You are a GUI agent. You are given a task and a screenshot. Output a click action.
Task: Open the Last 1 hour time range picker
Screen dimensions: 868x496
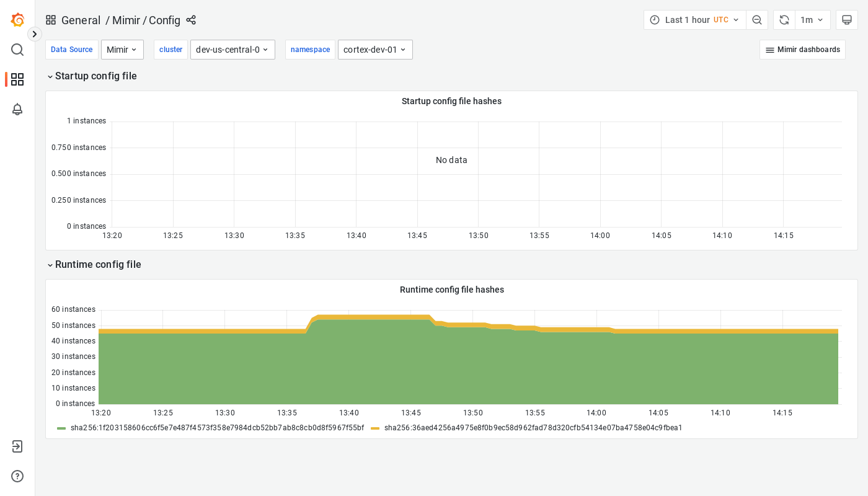tap(694, 19)
